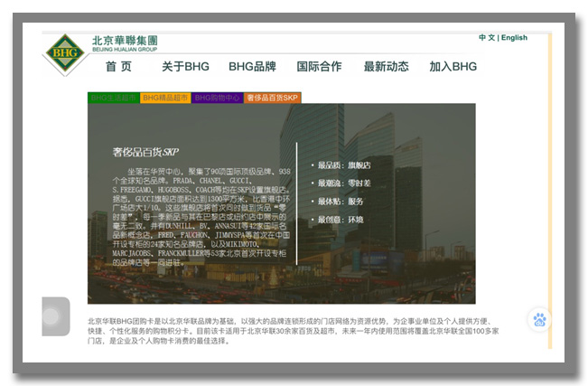Click bullet 最品质：旗舰店
The image size is (588, 386).
coord(344,165)
